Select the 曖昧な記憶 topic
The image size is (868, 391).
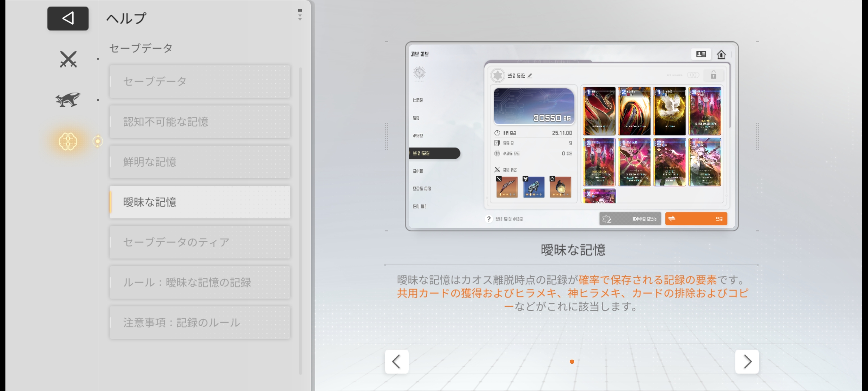[200, 202]
